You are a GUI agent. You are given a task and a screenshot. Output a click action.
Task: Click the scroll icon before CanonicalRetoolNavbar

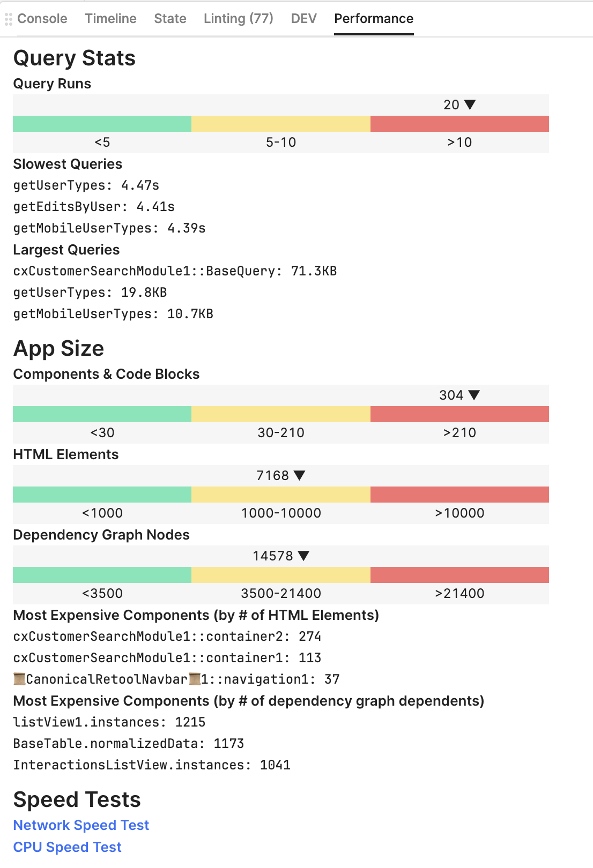click(19, 679)
